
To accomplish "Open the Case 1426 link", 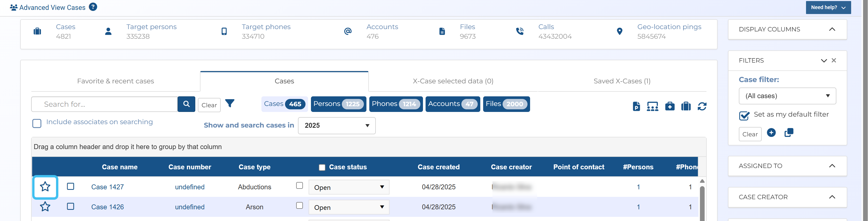I will [107, 207].
